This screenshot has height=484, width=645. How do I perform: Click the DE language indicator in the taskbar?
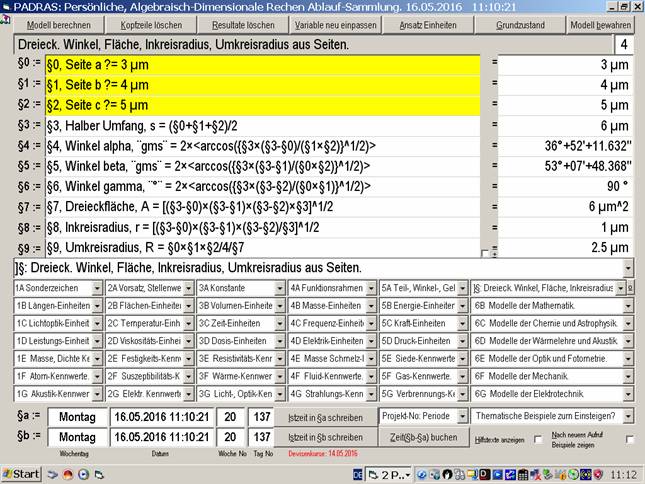pos(358,475)
